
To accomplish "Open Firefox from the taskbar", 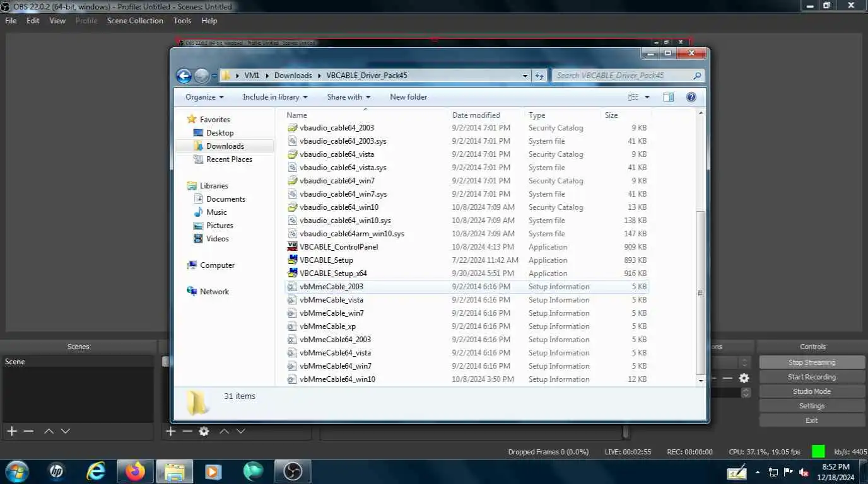I will coord(135,471).
